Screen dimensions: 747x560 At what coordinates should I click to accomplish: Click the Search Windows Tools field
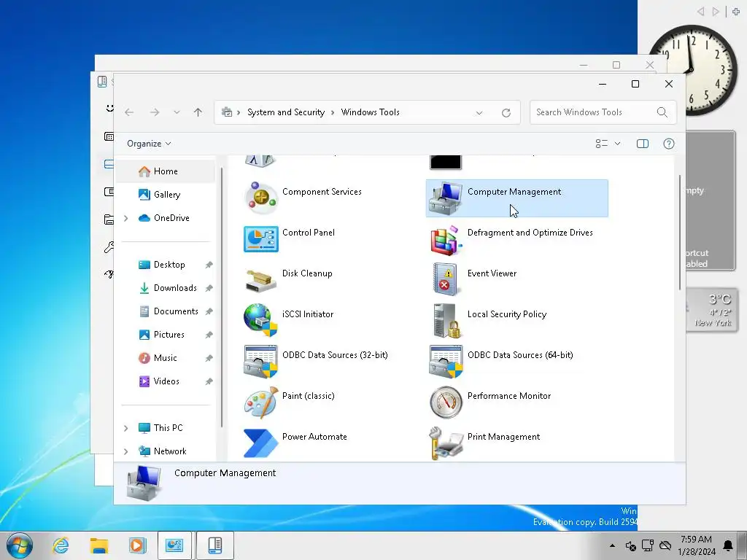tap(603, 112)
